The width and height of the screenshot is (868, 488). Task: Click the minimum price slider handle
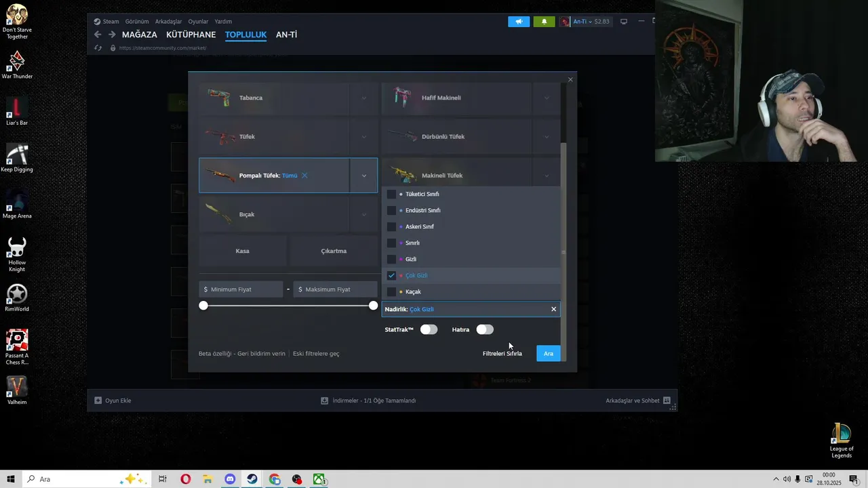(x=203, y=306)
